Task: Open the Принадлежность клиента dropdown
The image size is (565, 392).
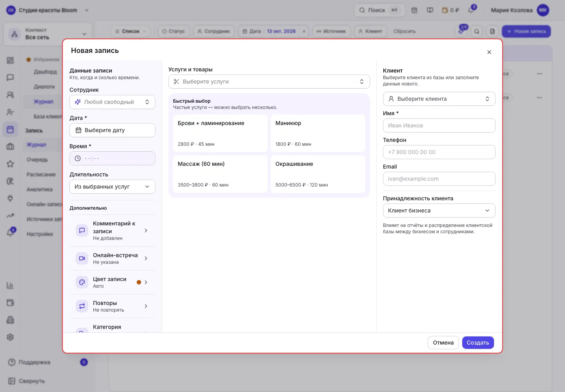Action: 439,211
